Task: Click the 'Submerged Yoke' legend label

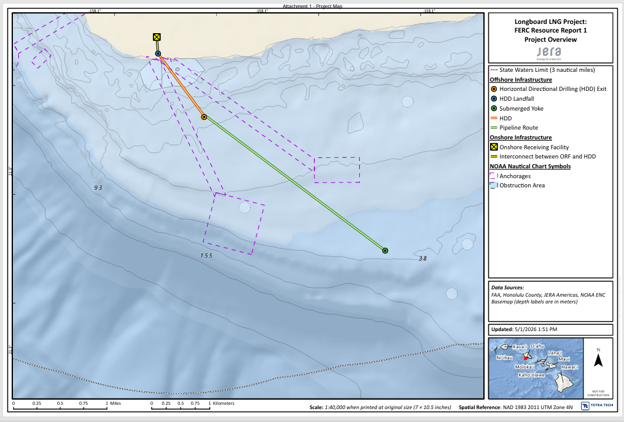Action: click(x=521, y=108)
